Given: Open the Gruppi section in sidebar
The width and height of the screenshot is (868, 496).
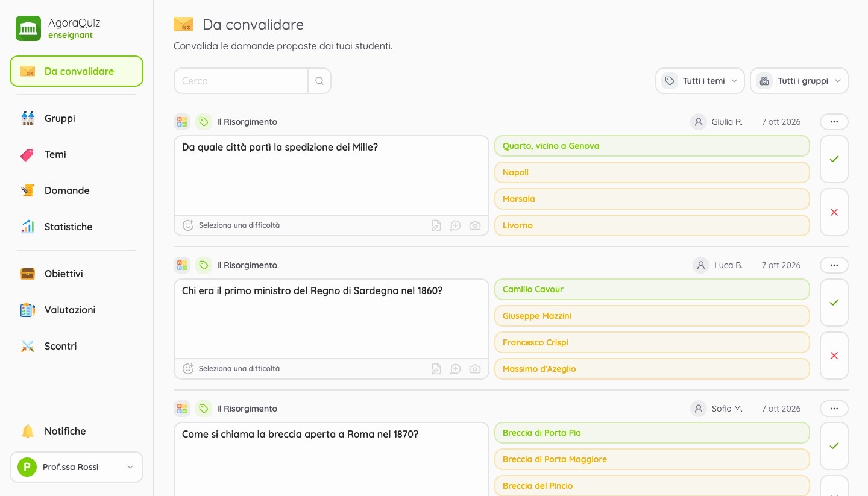Looking at the screenshot, I should pyautogui.click(x=77, y=118).
